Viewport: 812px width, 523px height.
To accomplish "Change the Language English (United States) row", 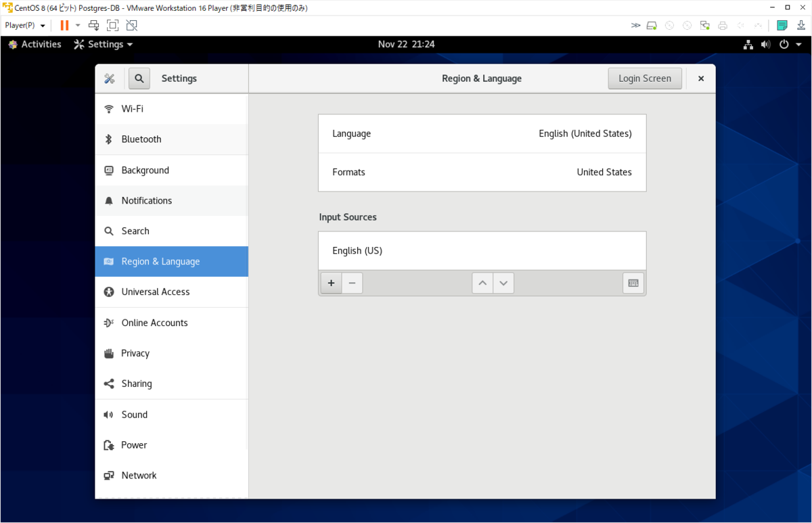I will (x=482, y=134).
